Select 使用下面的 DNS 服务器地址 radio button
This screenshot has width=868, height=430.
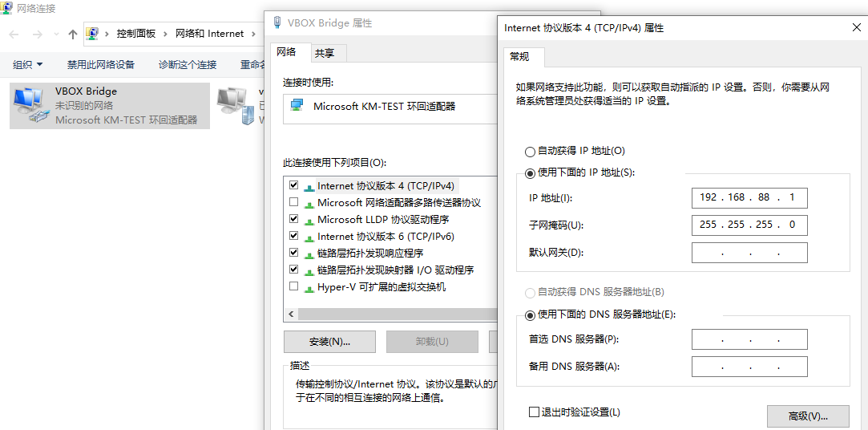tap(530, 314)
